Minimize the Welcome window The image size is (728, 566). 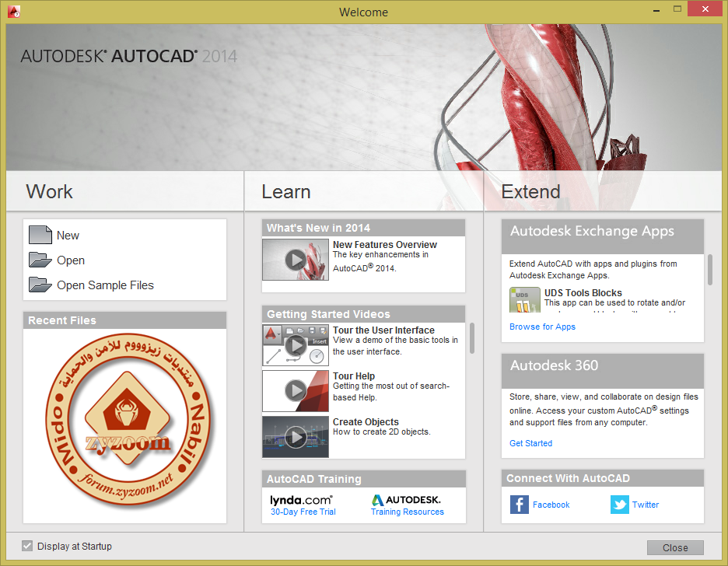coord(656,10)
